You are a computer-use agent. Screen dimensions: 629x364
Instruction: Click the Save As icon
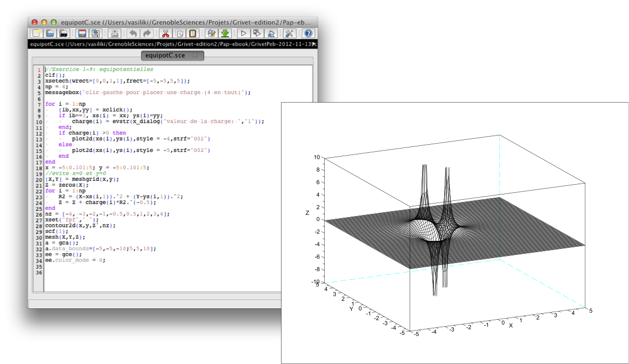click(96, 33)
